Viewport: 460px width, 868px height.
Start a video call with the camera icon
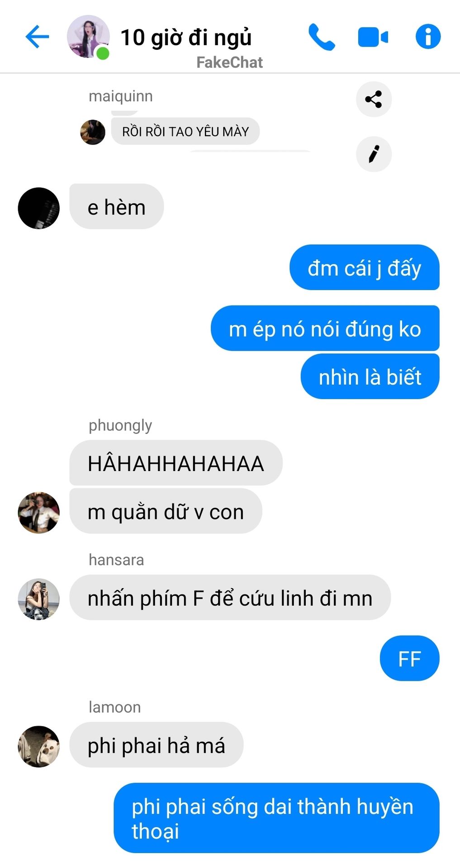point(373,37)
